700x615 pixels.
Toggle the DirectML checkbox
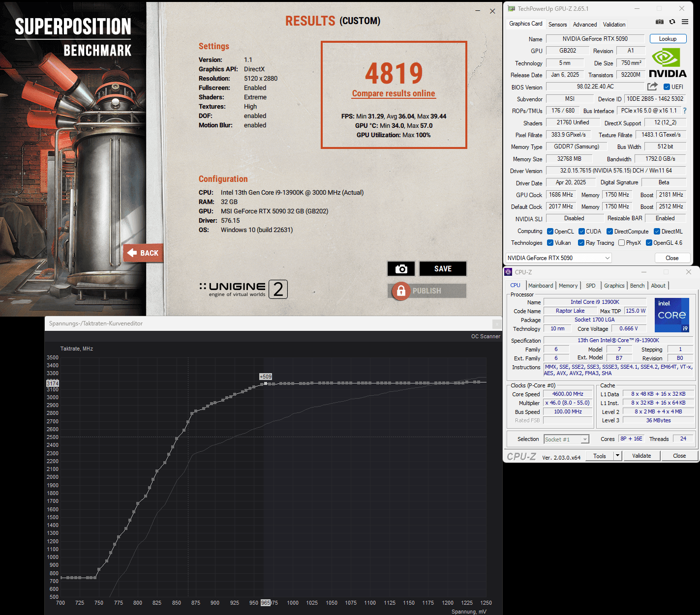[657, 232]
